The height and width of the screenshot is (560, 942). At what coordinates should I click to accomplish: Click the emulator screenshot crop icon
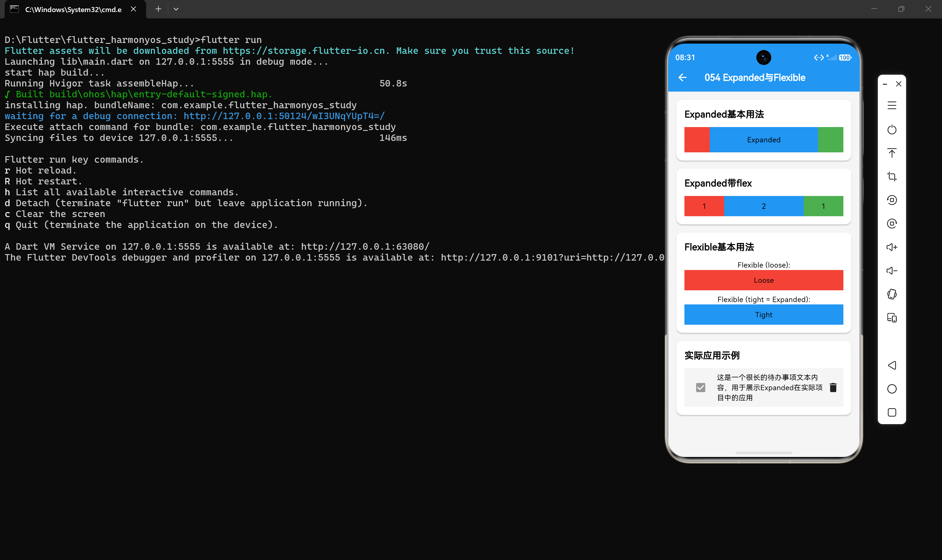892,176
